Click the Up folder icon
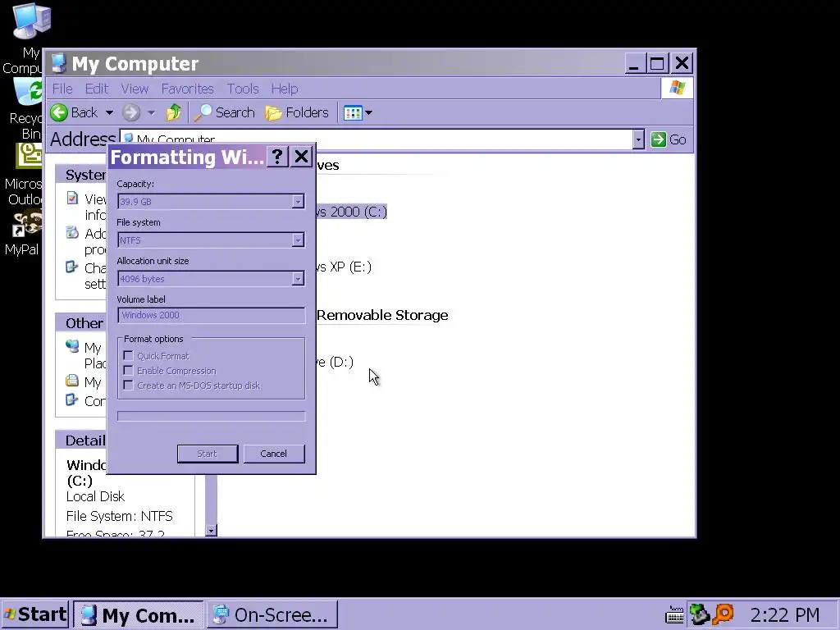 174,112
